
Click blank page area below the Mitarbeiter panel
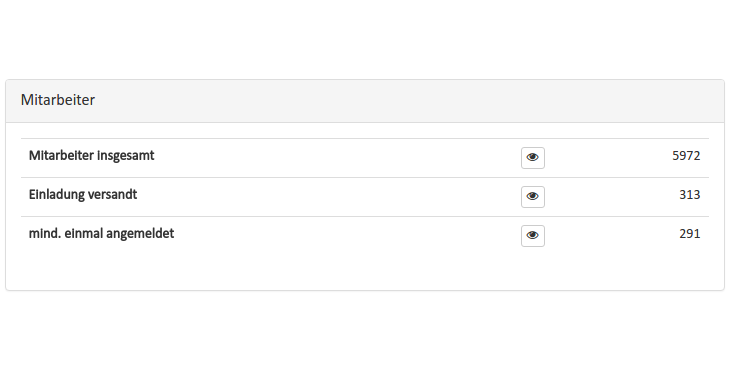click(365, 333)
